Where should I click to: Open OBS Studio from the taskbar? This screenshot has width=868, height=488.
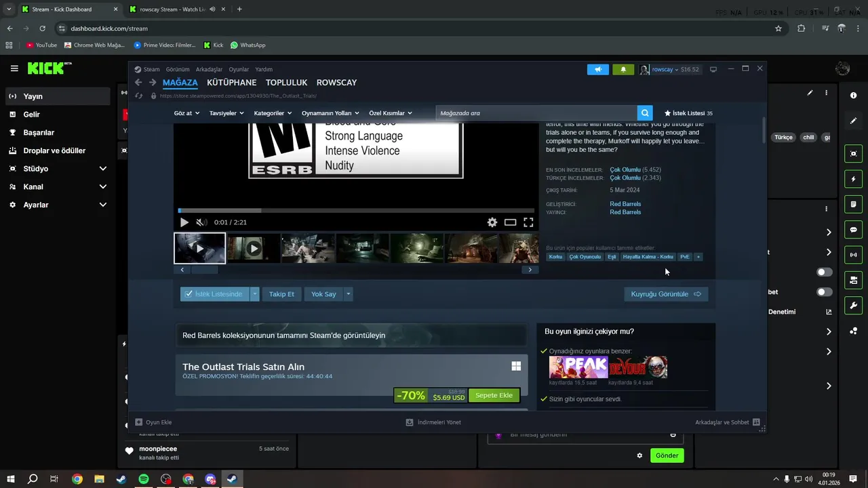click(166, 479)
